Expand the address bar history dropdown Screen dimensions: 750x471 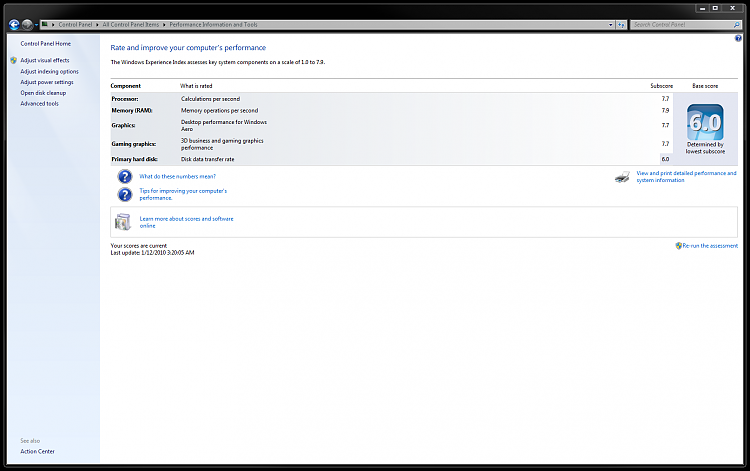pyautogui.click(x=611, y=25)
